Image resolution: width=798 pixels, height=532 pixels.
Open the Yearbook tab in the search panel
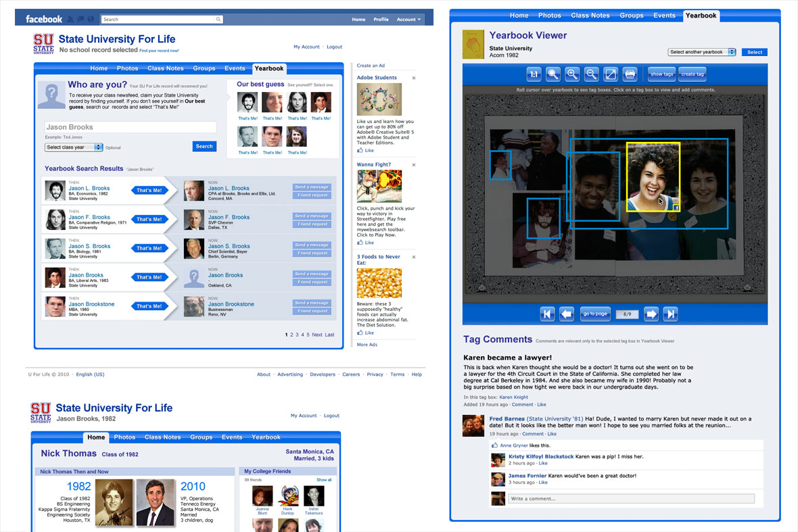pos(269,68)
